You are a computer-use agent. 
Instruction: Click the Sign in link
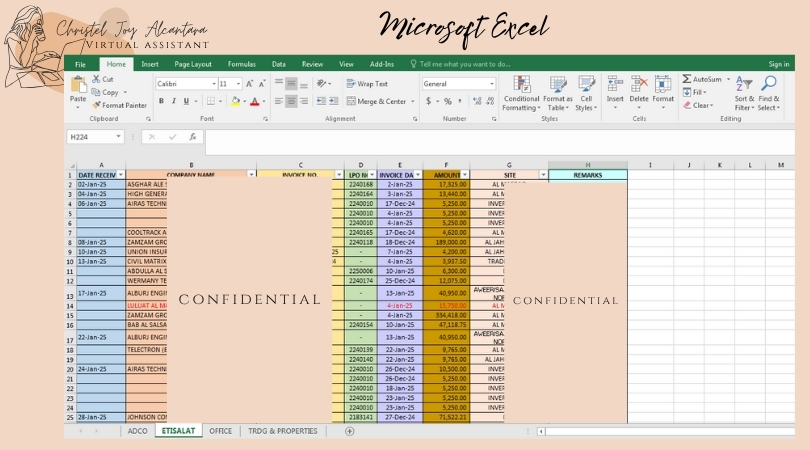778,64
